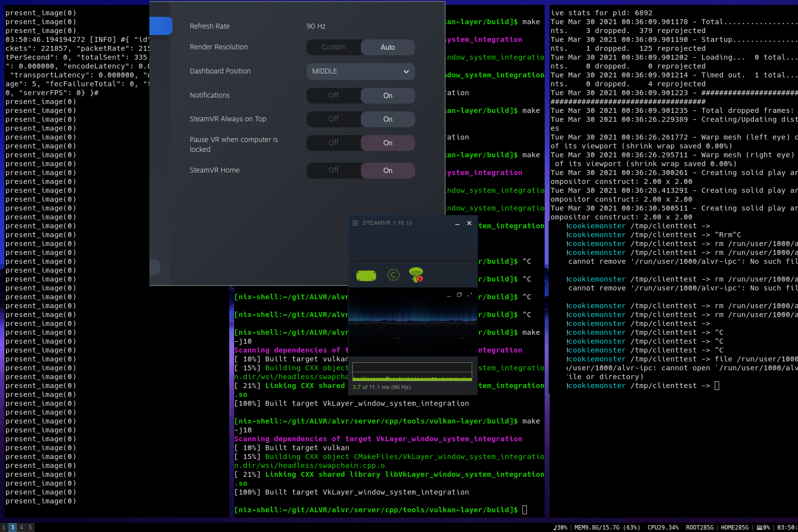Switch SteamVR Always on Top to Off
This screenshot has width=798, height=532.
tap(334, 119)
